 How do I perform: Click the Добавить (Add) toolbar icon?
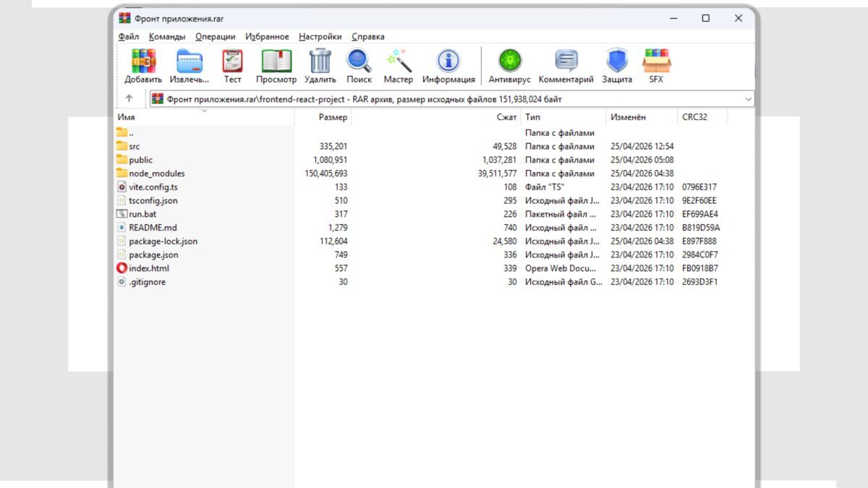143,61
